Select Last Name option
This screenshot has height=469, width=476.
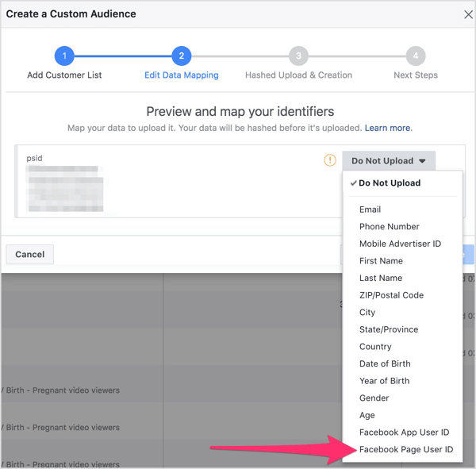click(381, 278)
